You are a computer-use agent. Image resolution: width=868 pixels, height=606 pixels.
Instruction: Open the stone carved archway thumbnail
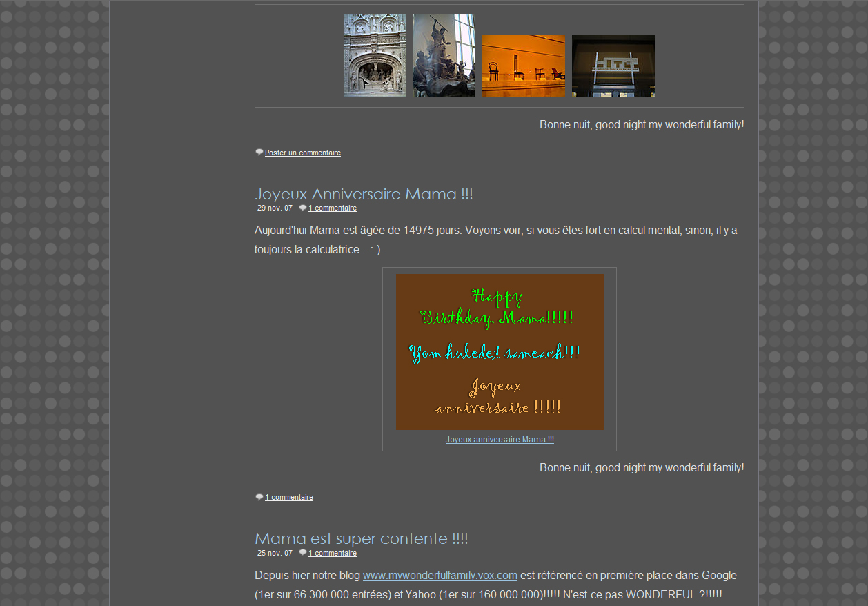375,56
